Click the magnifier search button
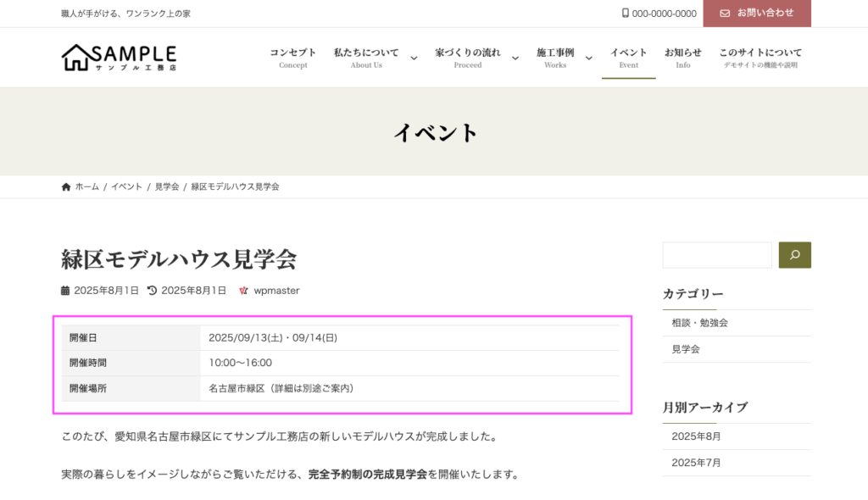This screenshot has height=500, width=868. pyautogui.click(x=794, y=255)
